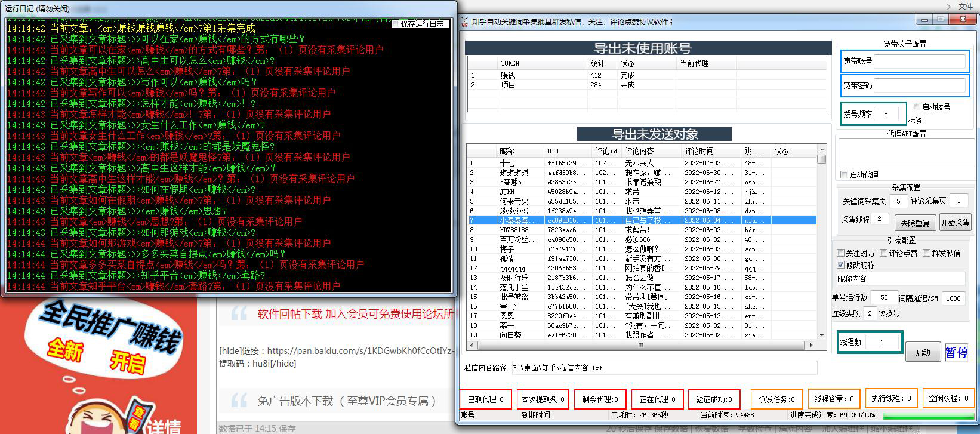Viewport: 980px width, 434px height.
Task: Enable the 保存运行日志 checkbox
Action: point(395,24)
